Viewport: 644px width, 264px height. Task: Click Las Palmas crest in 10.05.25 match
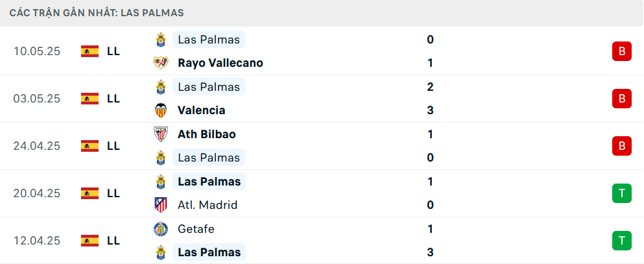(160, 40)
